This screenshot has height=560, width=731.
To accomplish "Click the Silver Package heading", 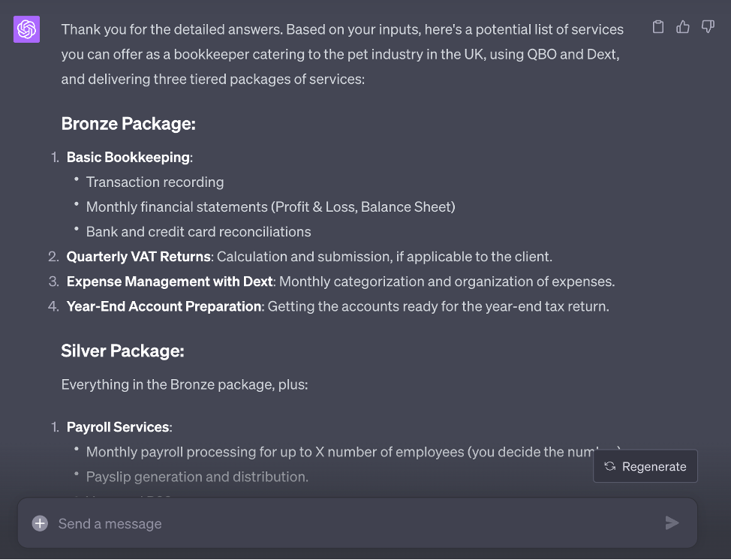I will [122, 351].
